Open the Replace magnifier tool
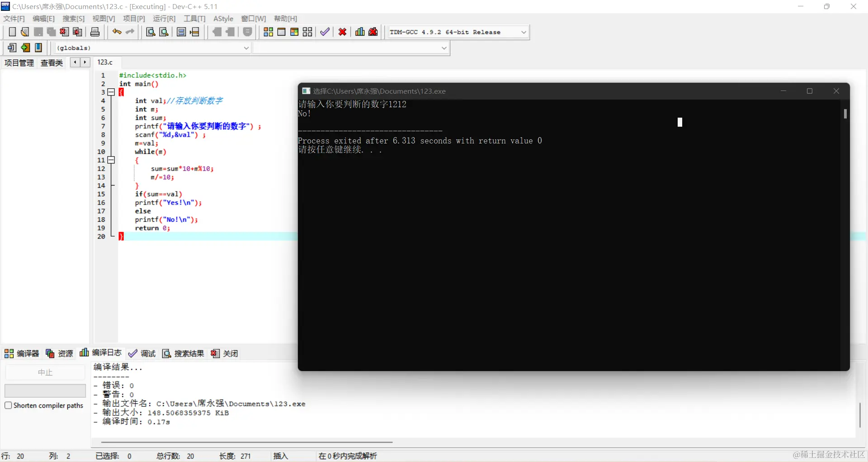This screenshot has width=868, height=462. pos(165,32)
